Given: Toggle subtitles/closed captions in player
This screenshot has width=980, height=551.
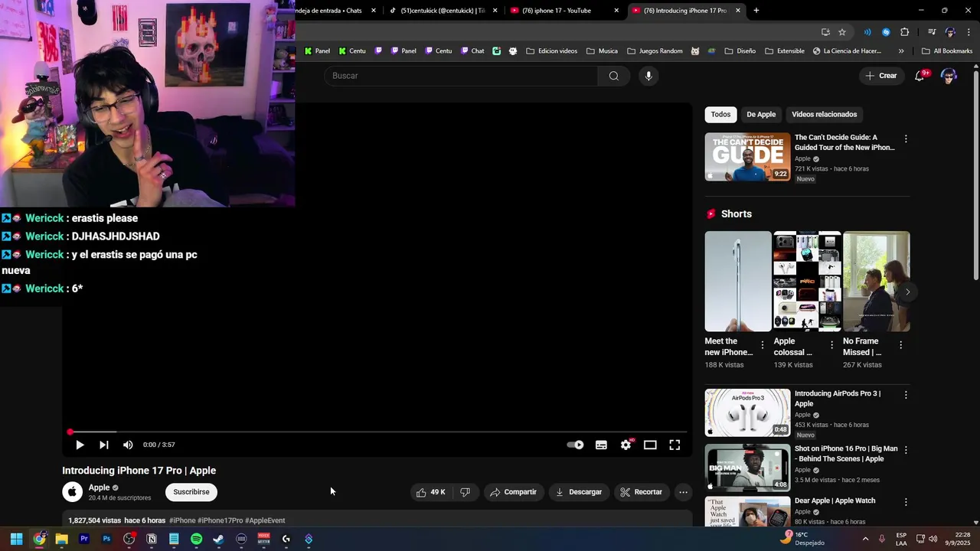Looking at the screenshot, I should pos(601,445).
